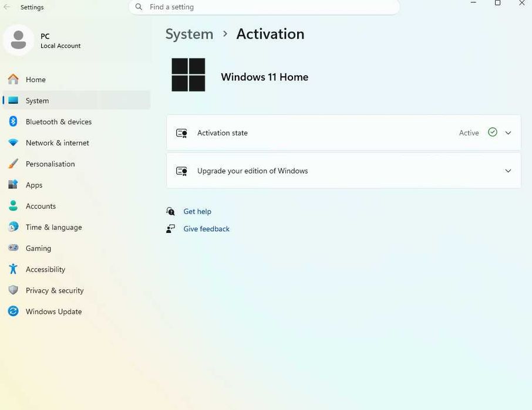Open Bluetooth & devices settings

76,121
